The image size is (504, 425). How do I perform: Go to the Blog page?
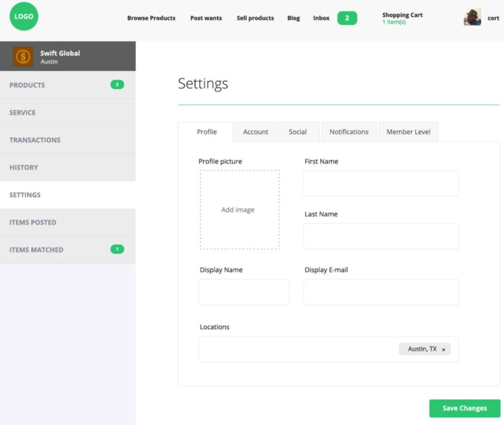(x=293, y=18)
